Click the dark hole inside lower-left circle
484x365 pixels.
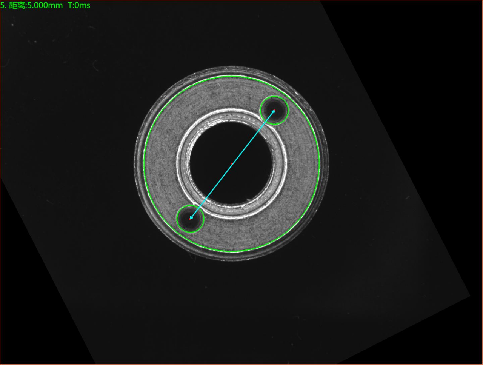[189, 219]
